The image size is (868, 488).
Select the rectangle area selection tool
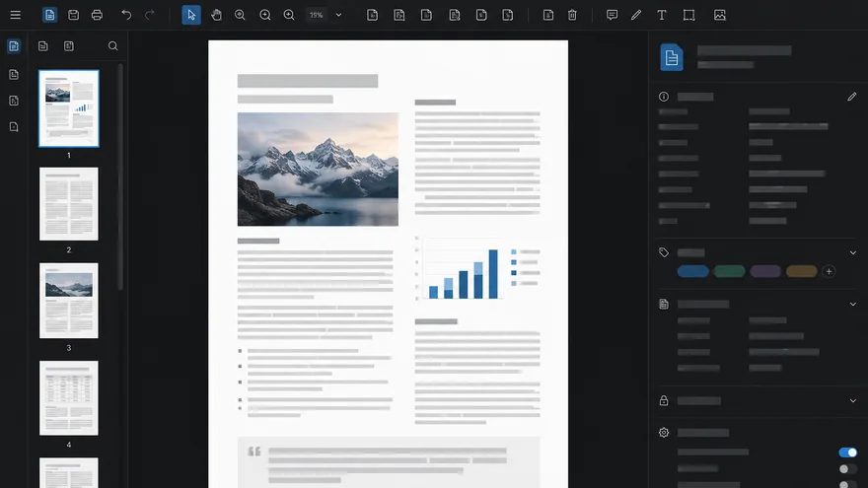tap(688, 15)
